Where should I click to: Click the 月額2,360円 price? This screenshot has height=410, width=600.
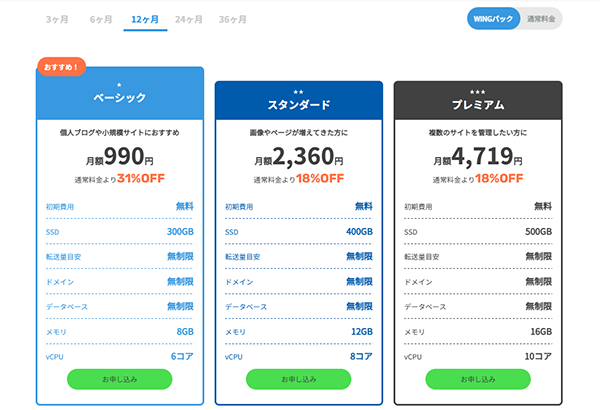[299, 157]
